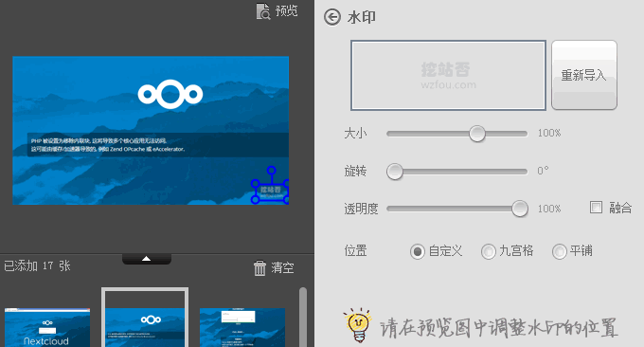Select the 自定义 position radio button
Screen dimensions: 644x347
point(418,251)
